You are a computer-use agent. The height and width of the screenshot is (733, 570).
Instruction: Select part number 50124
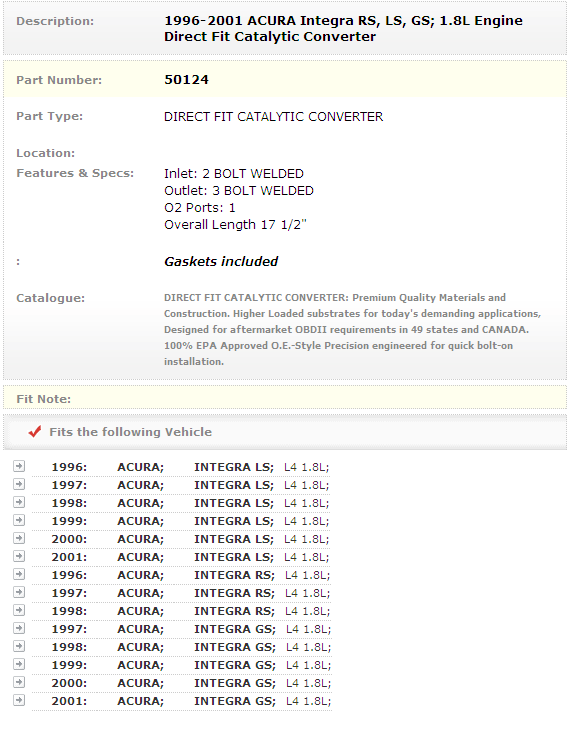coord(186,80)
